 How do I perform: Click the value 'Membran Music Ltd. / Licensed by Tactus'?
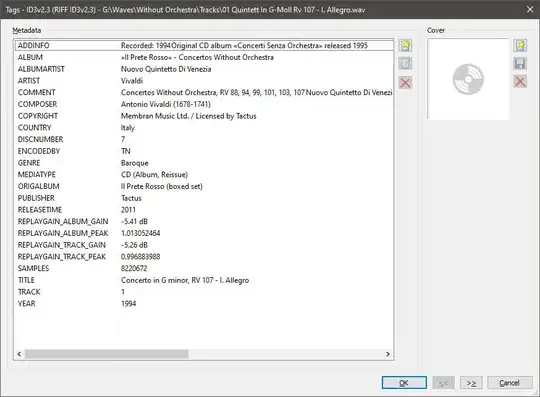click(188, 116)
